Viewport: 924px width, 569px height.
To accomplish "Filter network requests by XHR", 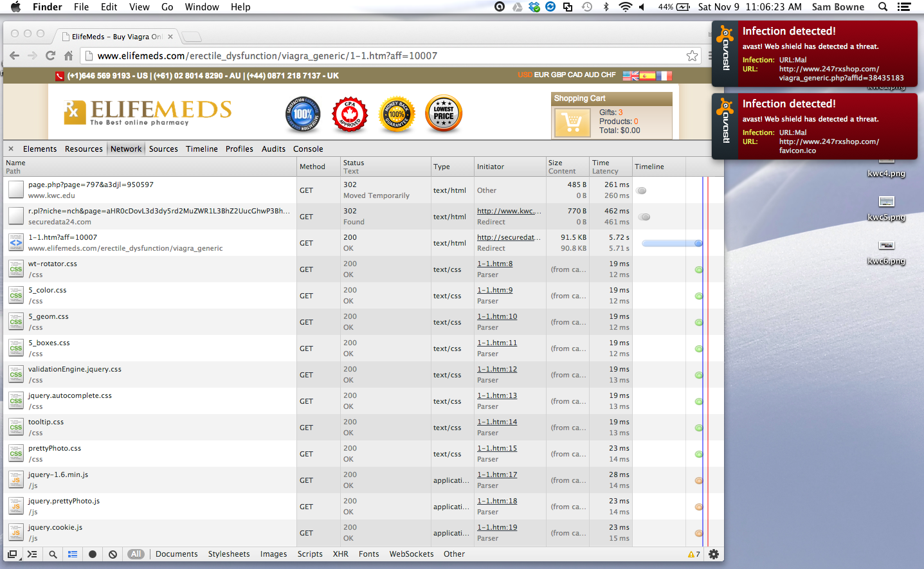I will (341, 554).
